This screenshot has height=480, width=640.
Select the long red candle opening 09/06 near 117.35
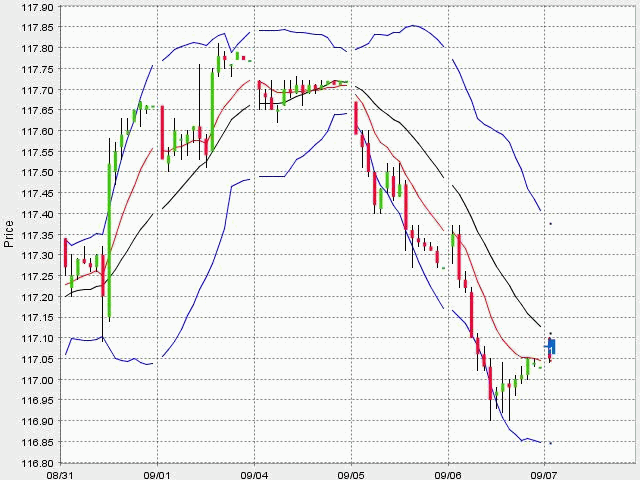pos(459,257)
